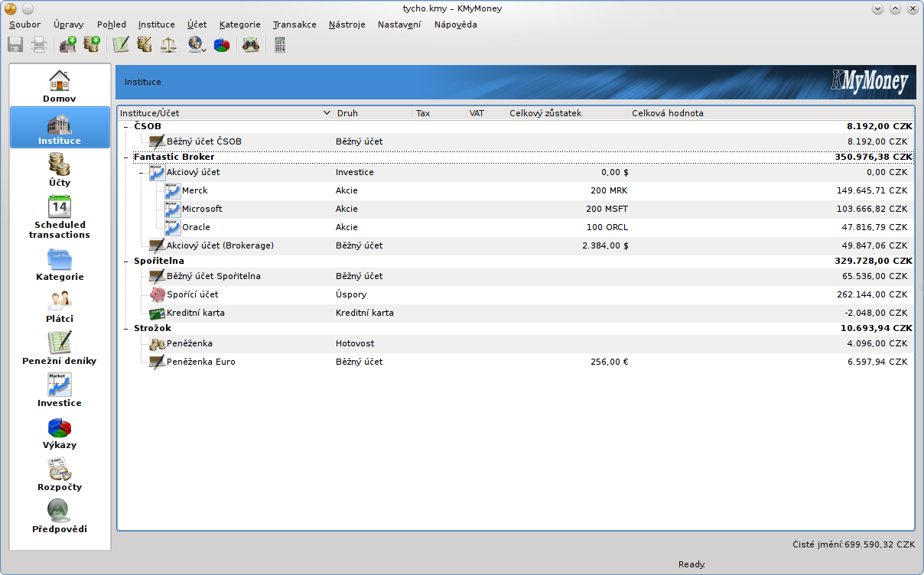The image size is (924, 575).
Task: Click the Print toolbar icon
Action: (x=39, y=45)
